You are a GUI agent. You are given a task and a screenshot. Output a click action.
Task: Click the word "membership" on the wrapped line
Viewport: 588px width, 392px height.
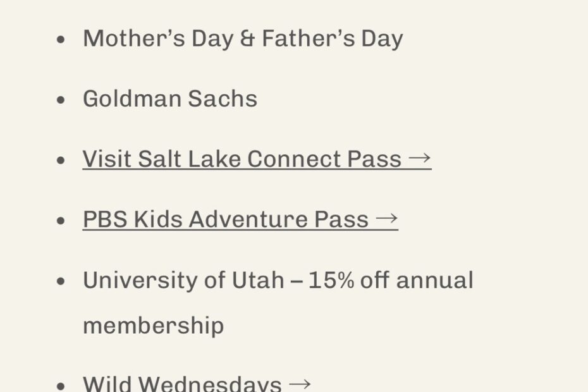coord(153,326)
